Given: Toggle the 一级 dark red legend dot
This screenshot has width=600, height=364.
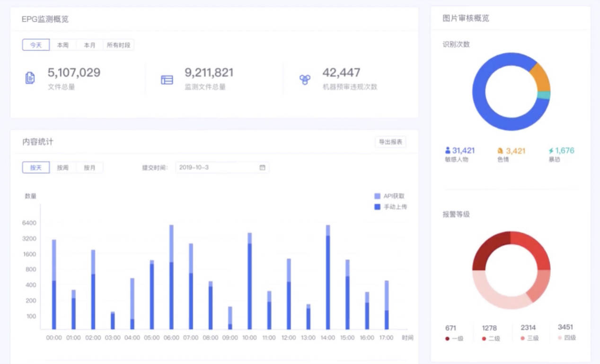Looking at the screenshot, I should pos(448,338).
